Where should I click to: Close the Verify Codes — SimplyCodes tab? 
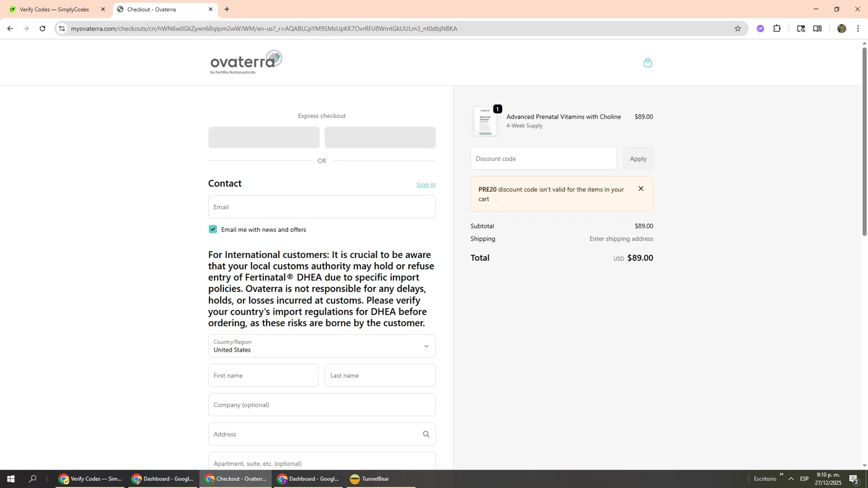(x=103, y=9)
